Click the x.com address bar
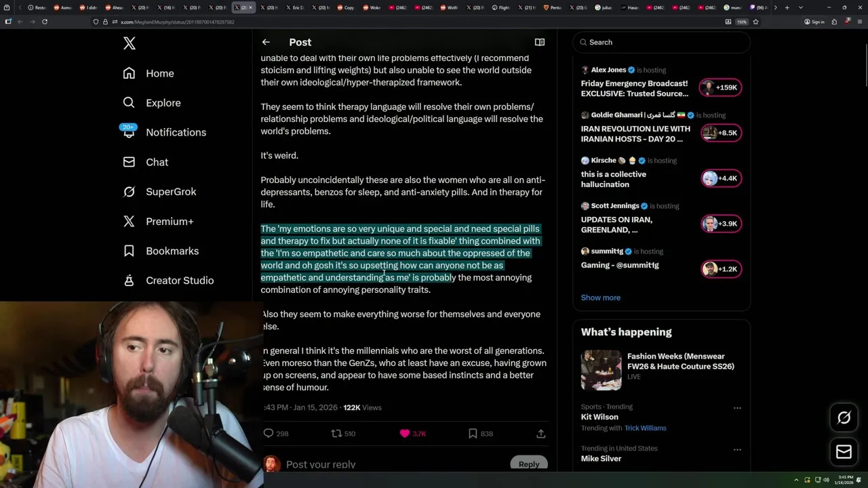This screenshot has width=868, height=488. point(407,22)
